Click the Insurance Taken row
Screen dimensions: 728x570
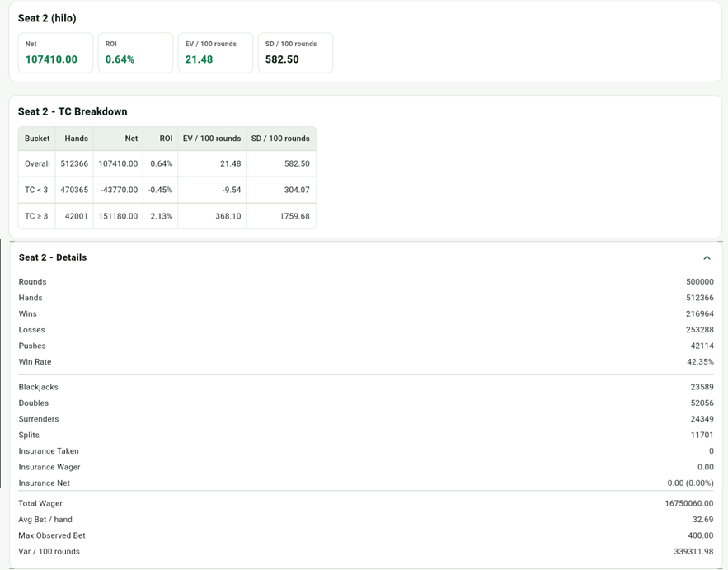point(366,451)
